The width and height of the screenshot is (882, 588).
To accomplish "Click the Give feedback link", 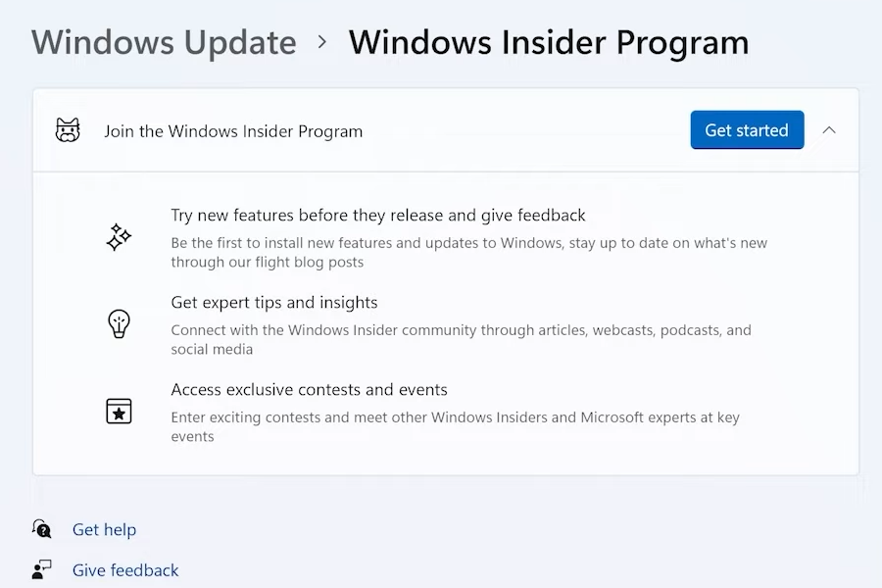I will point(125,569).
